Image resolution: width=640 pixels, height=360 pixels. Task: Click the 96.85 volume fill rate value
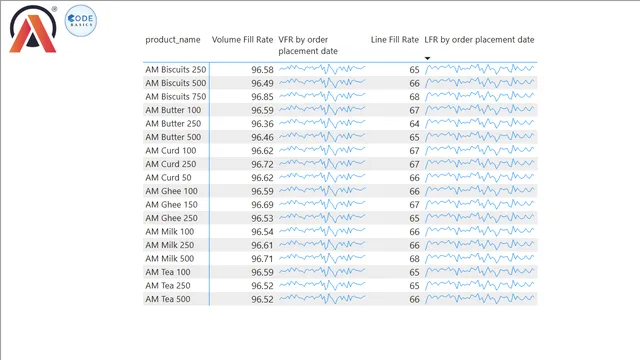click(262, 97)
